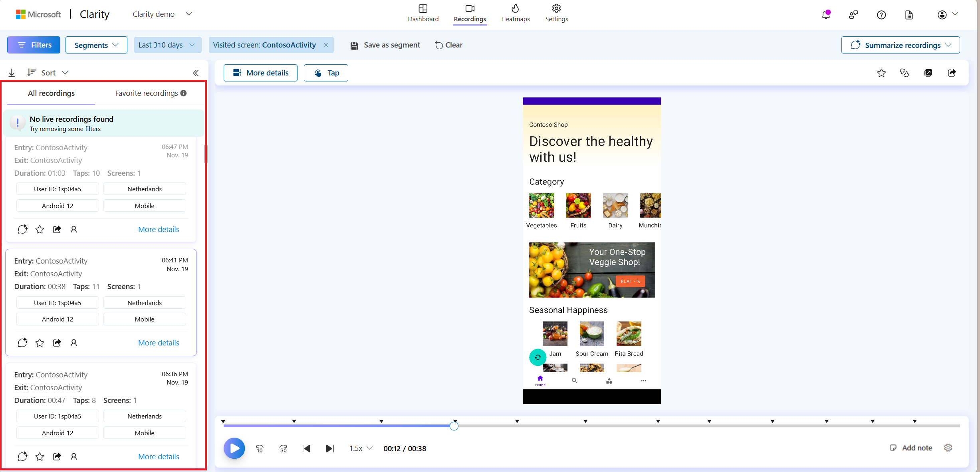This screenshot has height=472, width=980.
Task: Collapse the recordings list panel
Action: 196,73
